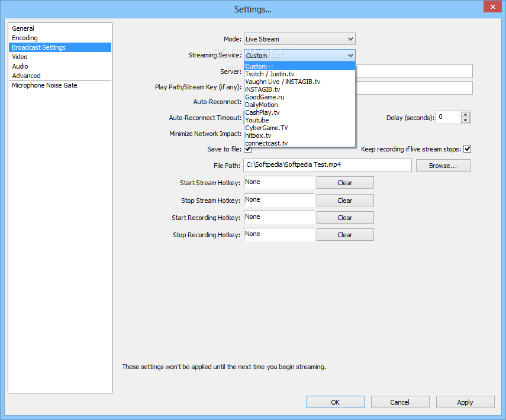The height and width of the screenshot is (420, 506).
Task: Open the Encoding settings page
Action: (60, 38)
